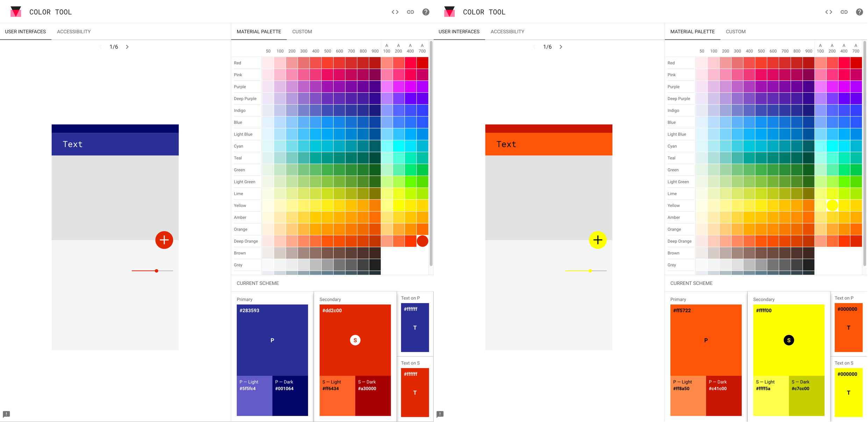Click 'Deep Purple' row label in left palette

pyautogui.click(x=245, y=99)
